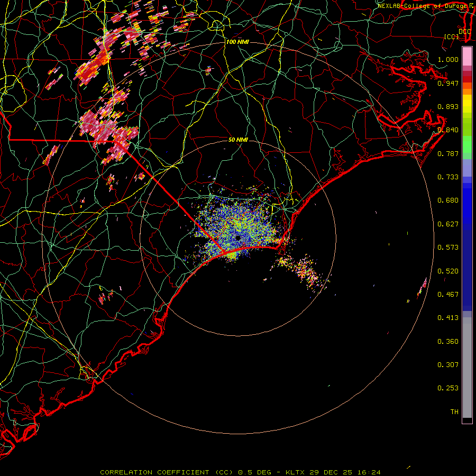
Task: Select the bright green color bar segment
Action: coord(467,144)
